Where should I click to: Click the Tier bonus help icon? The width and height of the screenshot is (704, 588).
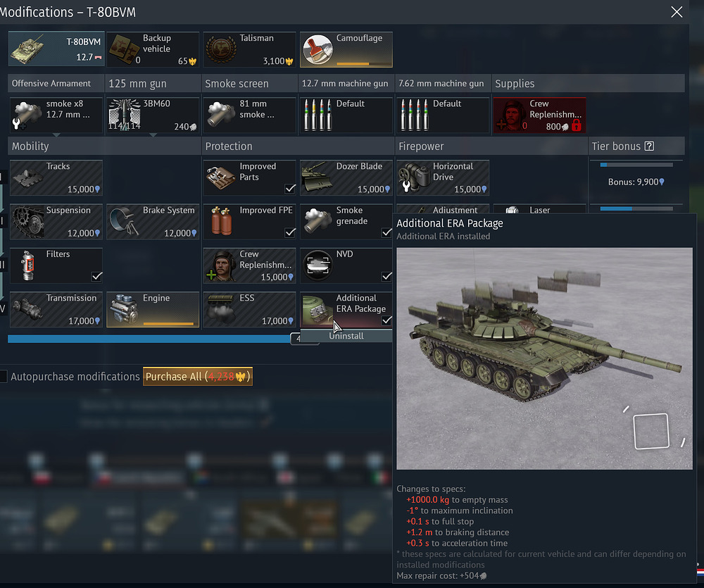click(649, 146)
